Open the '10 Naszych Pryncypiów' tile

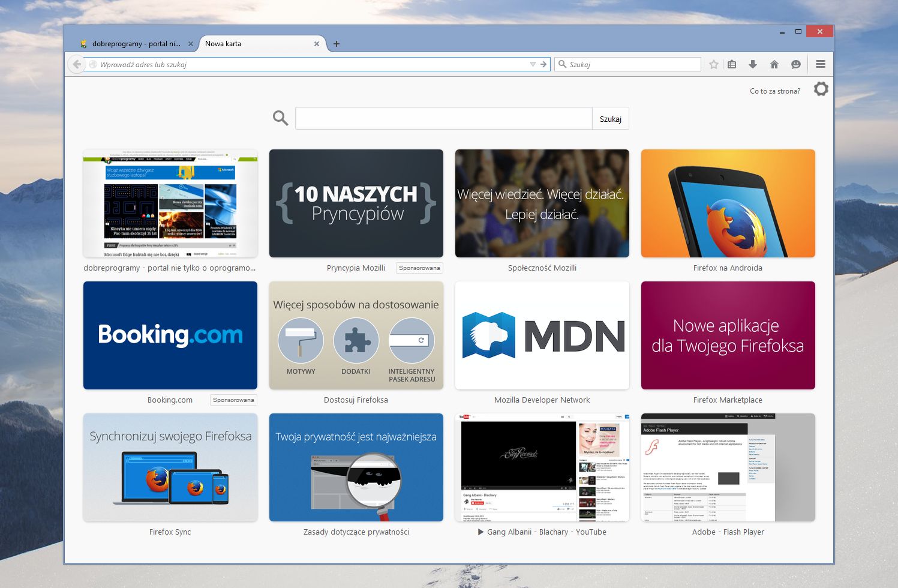pyautogui.click(x=356, y=203)
